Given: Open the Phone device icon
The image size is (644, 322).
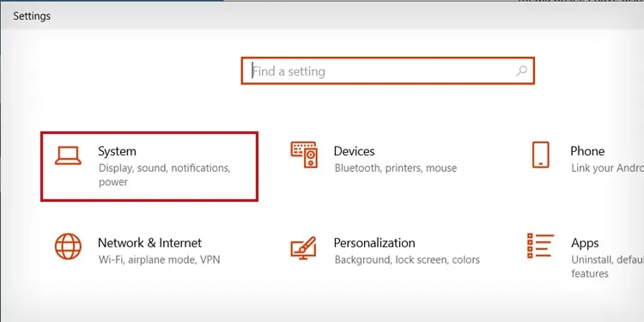Looking at the screenshot, I should [540, 155].
